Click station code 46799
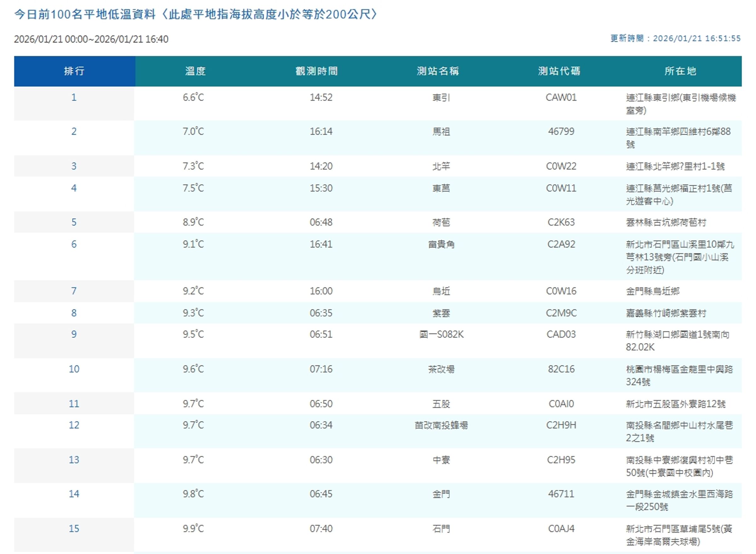The width and height of the screenshot is (756, 554). point(561,131)
